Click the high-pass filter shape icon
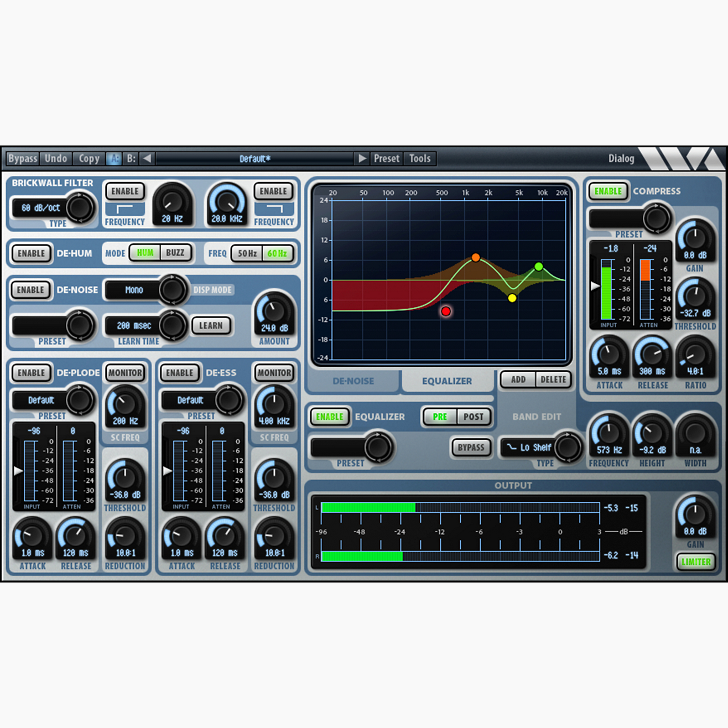 click(124, 209)
